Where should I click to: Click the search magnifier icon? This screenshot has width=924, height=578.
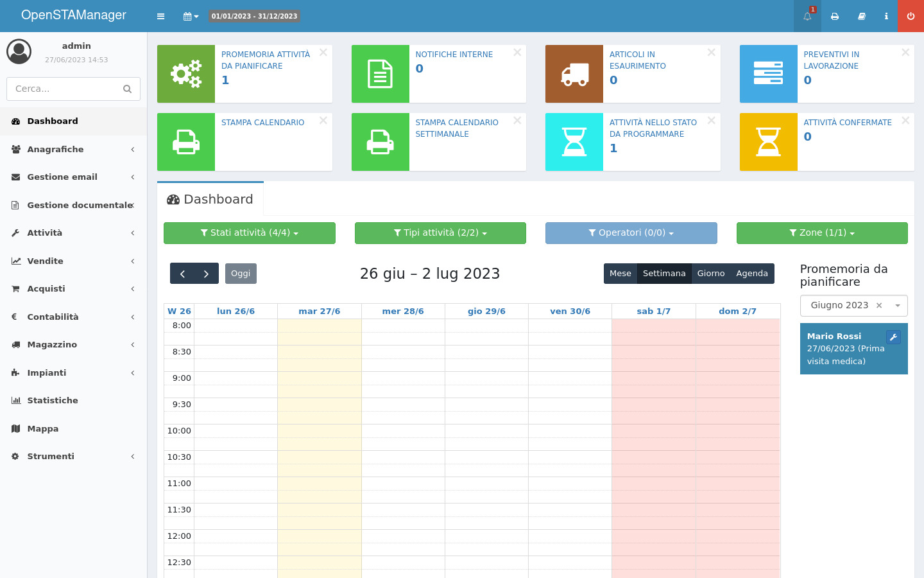(127, 89)
